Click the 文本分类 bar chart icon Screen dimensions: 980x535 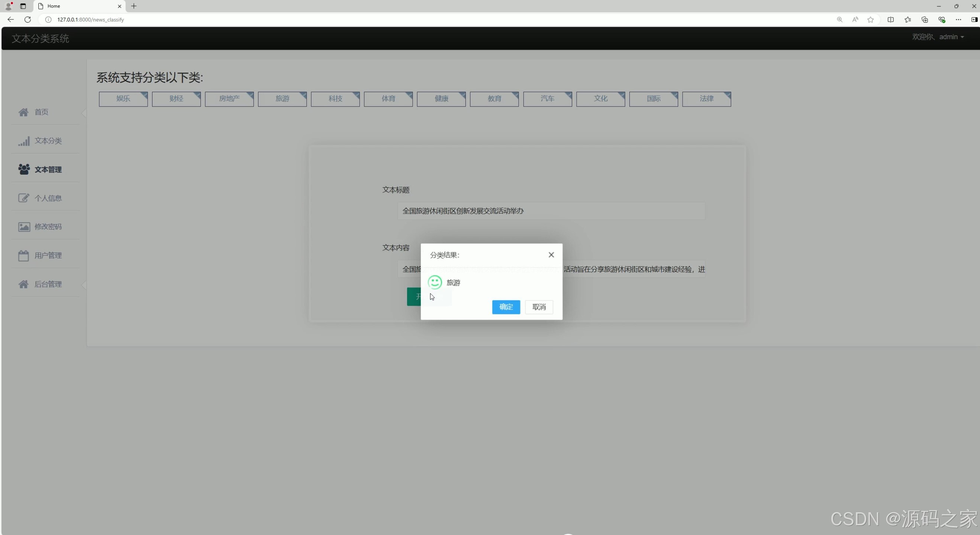pyautogui.click(x=23, y=141)
